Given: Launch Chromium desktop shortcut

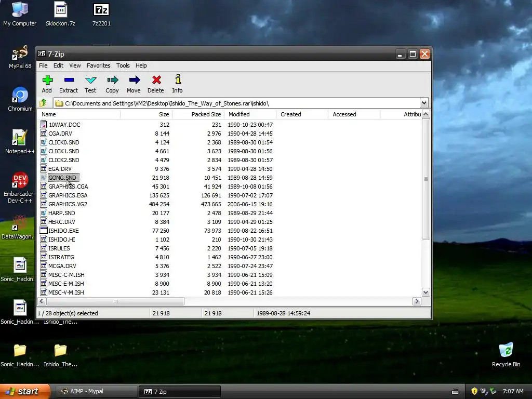Looking at the screenshot, I should 20,99.
